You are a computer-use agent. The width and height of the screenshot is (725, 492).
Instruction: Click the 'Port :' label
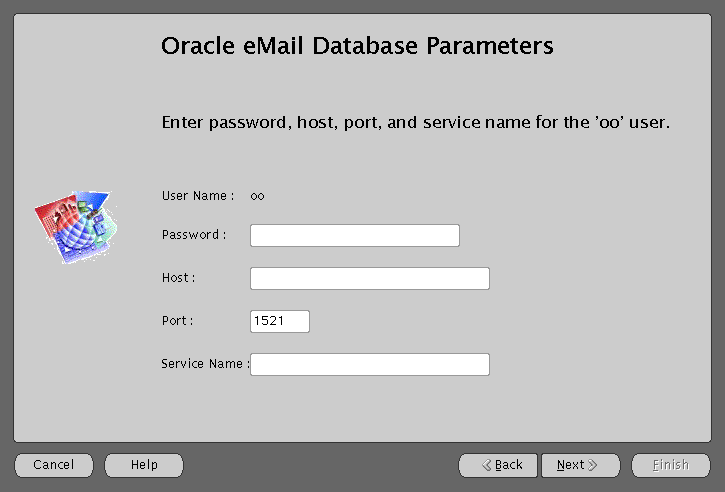[177, 321]
